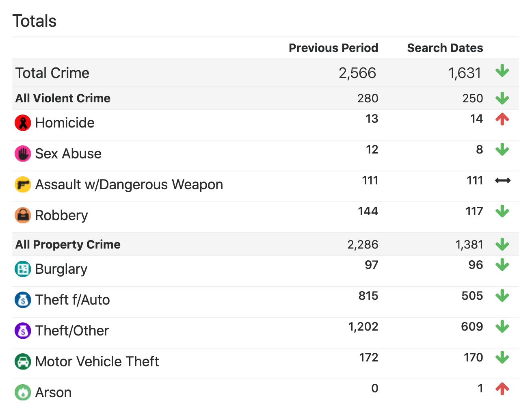Click the Totals section heading
The width and height of the screenshot is (532, 411).
click(x=35, y=21)
